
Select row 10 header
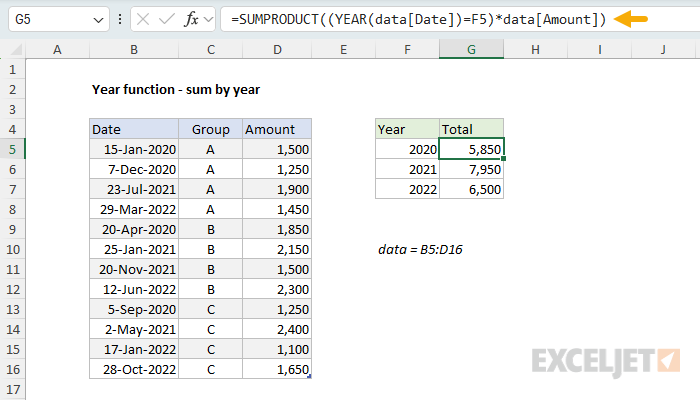tap(12, 249)
